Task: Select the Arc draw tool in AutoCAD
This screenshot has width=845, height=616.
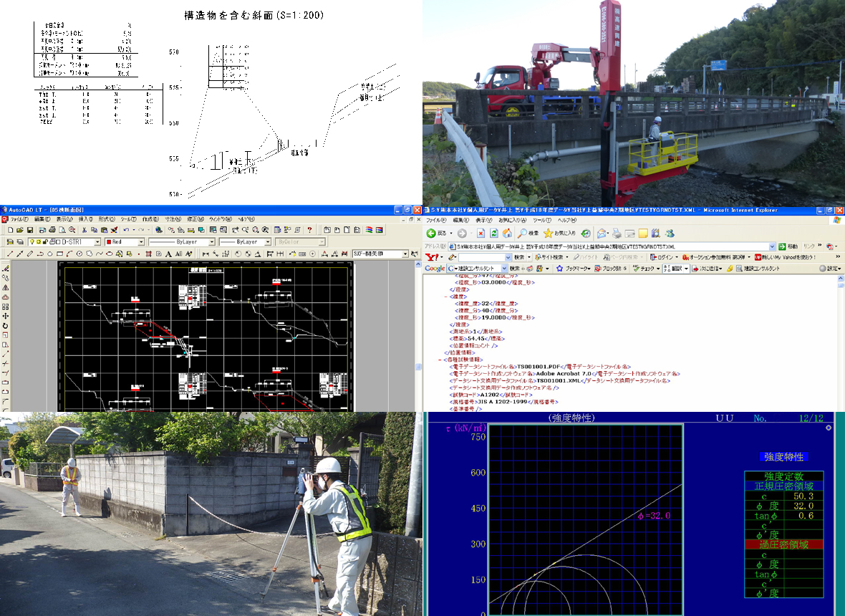Action: [x=69, y=254]
